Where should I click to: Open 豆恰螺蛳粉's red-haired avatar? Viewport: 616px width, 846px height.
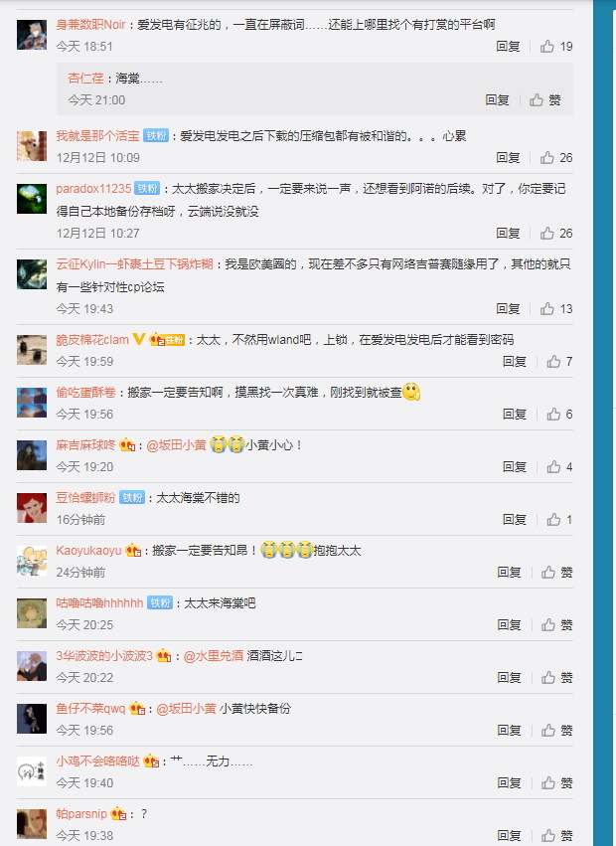pyautogui.click(x=32, y=508)
